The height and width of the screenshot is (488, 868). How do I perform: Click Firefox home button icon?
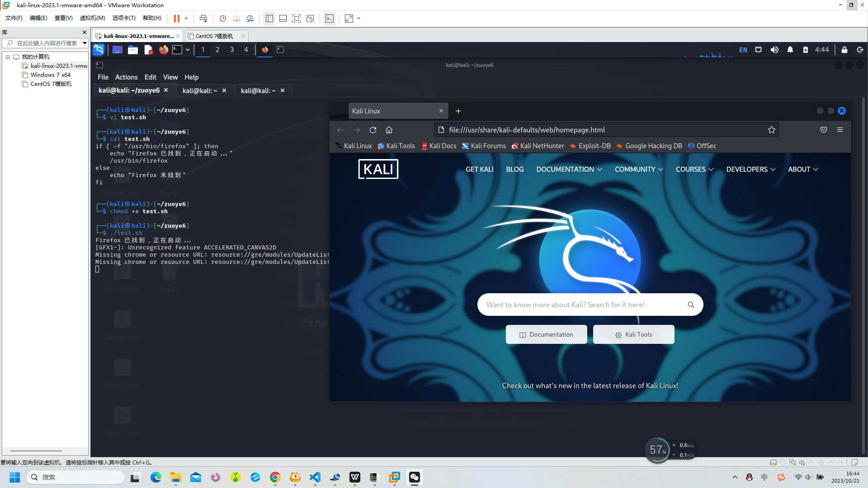tap(389, 130)
